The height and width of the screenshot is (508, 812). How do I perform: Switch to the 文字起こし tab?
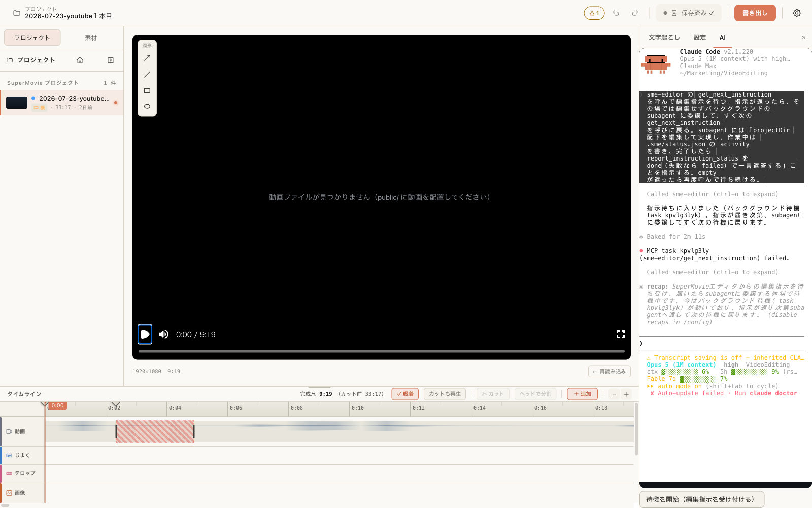coord(664,38)
